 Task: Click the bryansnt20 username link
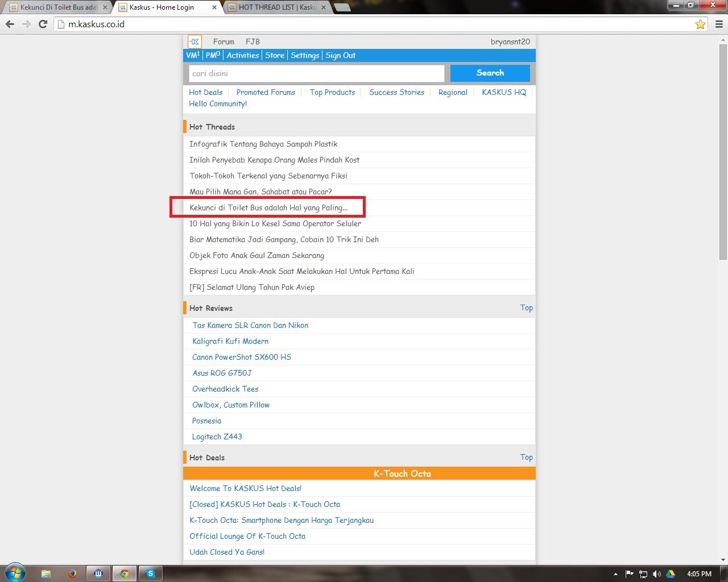pos(510,41)
